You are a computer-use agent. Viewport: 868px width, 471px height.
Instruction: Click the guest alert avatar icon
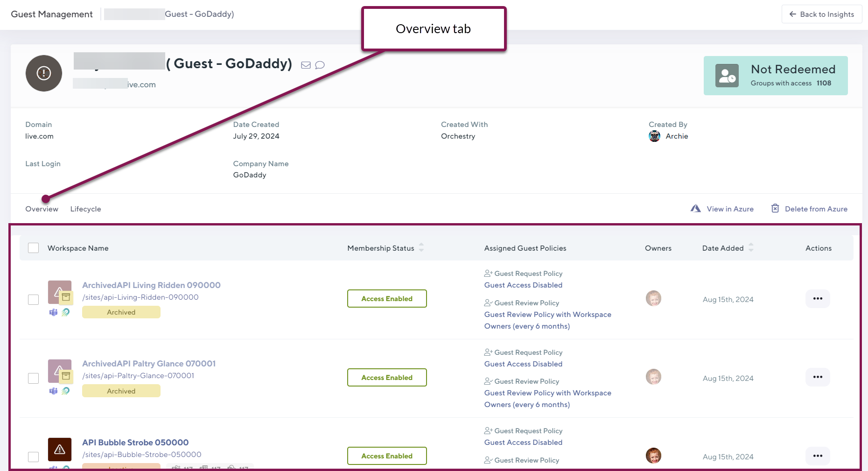click(44, 73)
